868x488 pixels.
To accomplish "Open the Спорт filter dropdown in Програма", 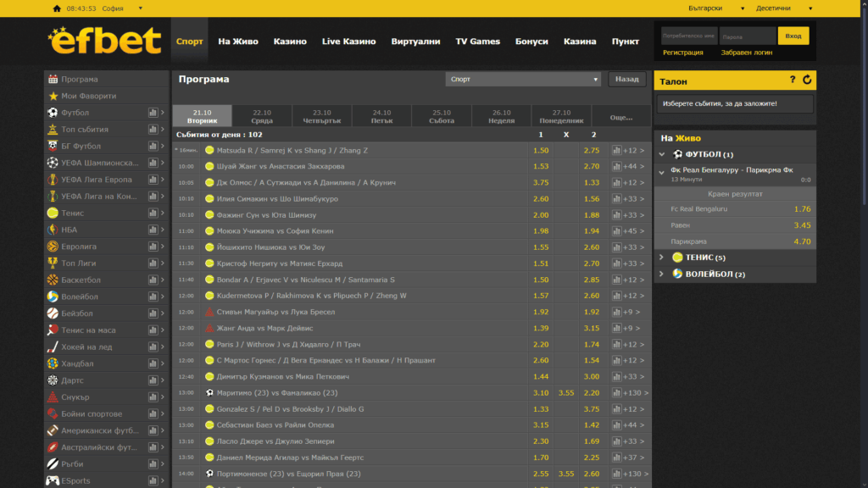I will pos(523,80).
